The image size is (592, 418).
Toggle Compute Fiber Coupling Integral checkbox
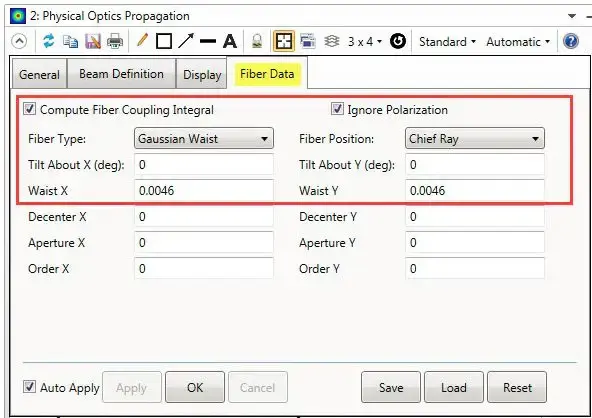pyautogui.click(x=29, y=109)
